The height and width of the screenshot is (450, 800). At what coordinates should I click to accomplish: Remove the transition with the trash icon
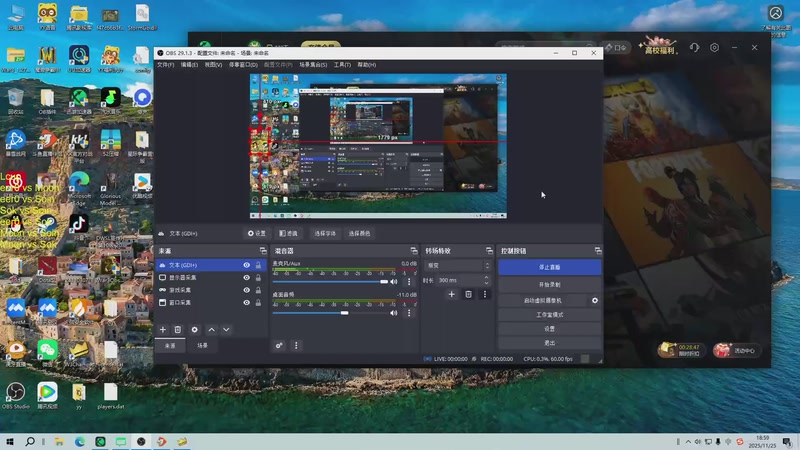(x=468, y=294)
